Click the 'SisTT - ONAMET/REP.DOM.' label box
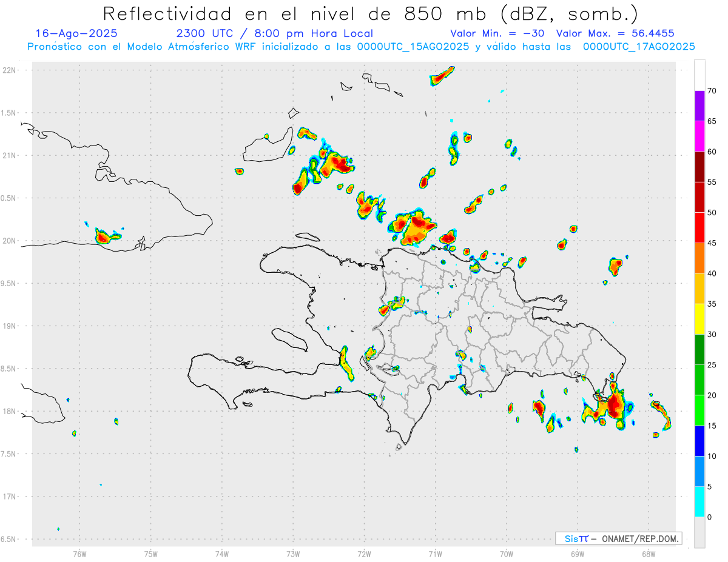The height and width of the screenshot is (562, 728). [619, 538]
